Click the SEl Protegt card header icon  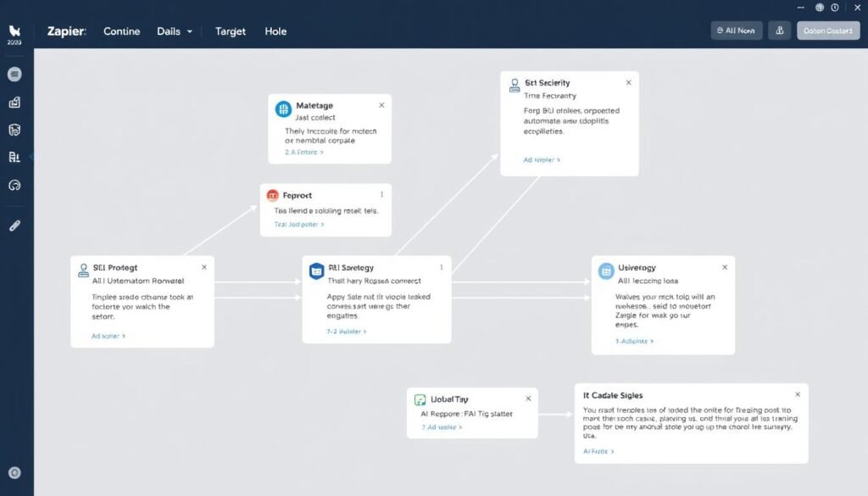84,269
